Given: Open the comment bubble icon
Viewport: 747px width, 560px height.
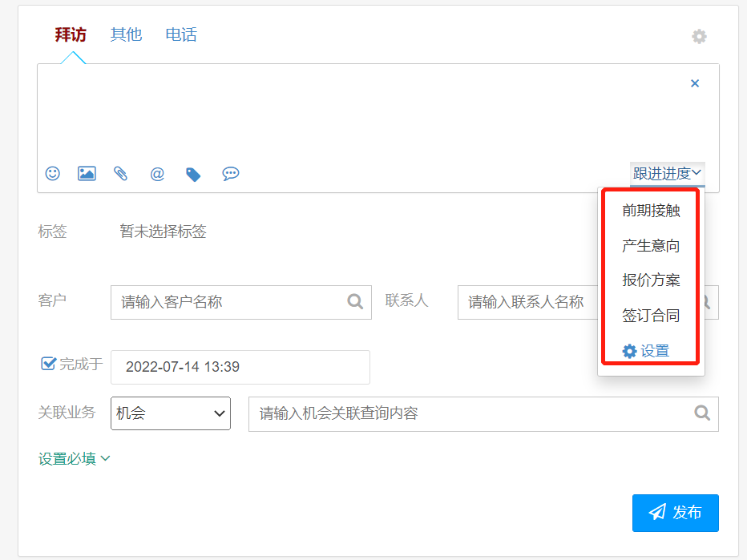Looking at the screenshot, I should point(231,173).
